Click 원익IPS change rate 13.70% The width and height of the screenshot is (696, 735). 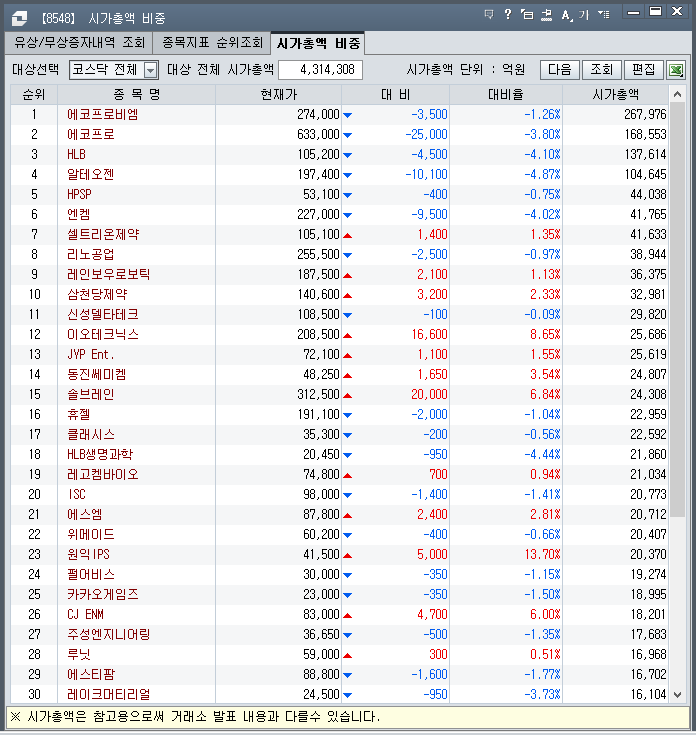(x=542, y=555)
